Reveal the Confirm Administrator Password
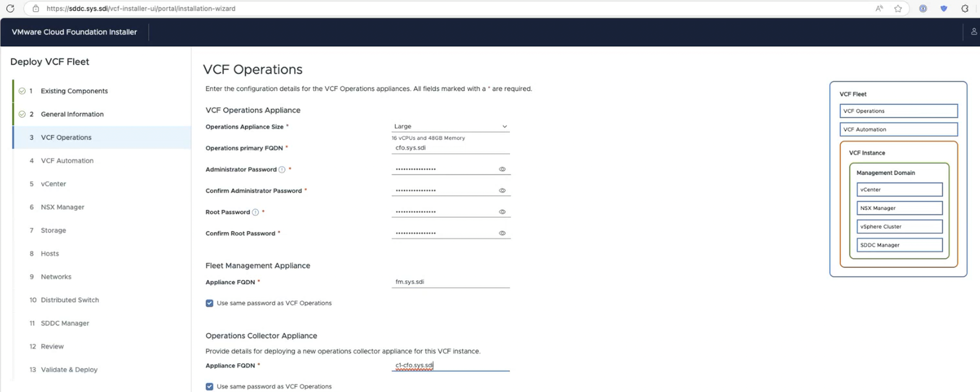This screenshot has height=392, width=980. (x=502, y=191)
